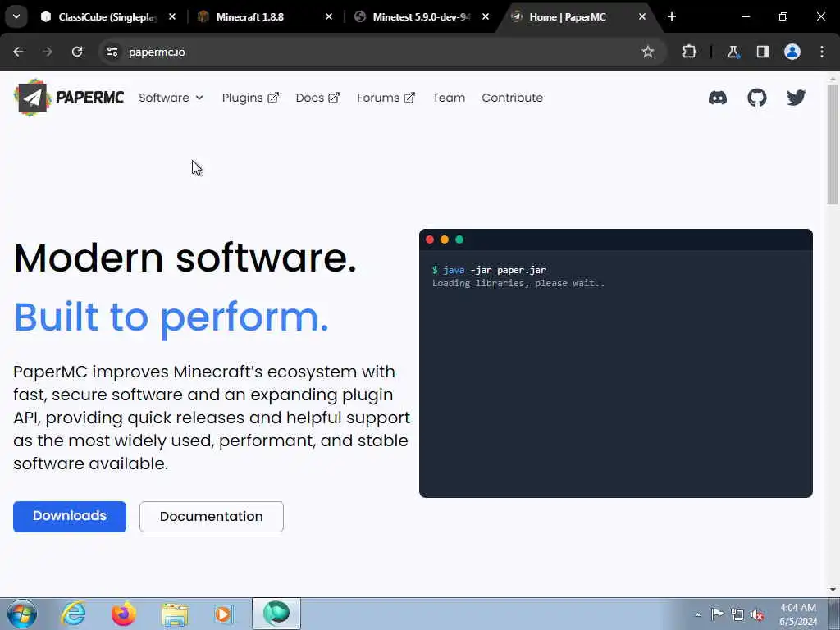Go forward with the forward arrow
The height and width of the screenshot is (630, 840).
coord(48,52)
